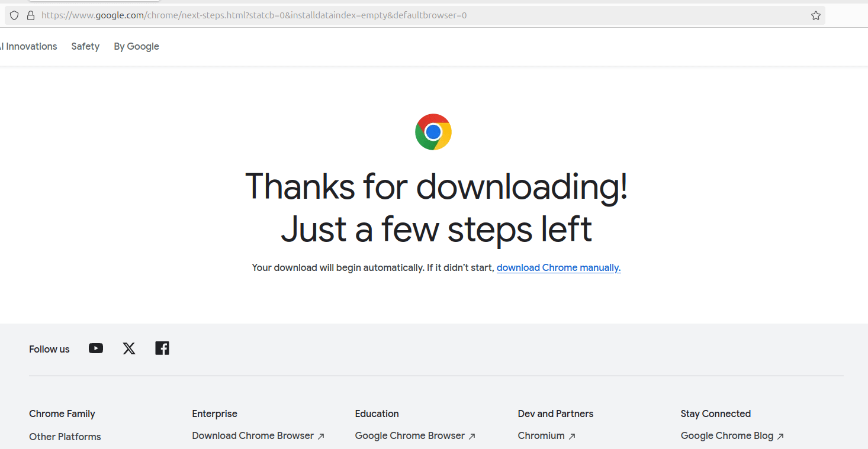Follow Download Chrome Browser under Enterprise
Image resolution: width=868 pixels, height=449 pixels.
click(x=253, y=435)
